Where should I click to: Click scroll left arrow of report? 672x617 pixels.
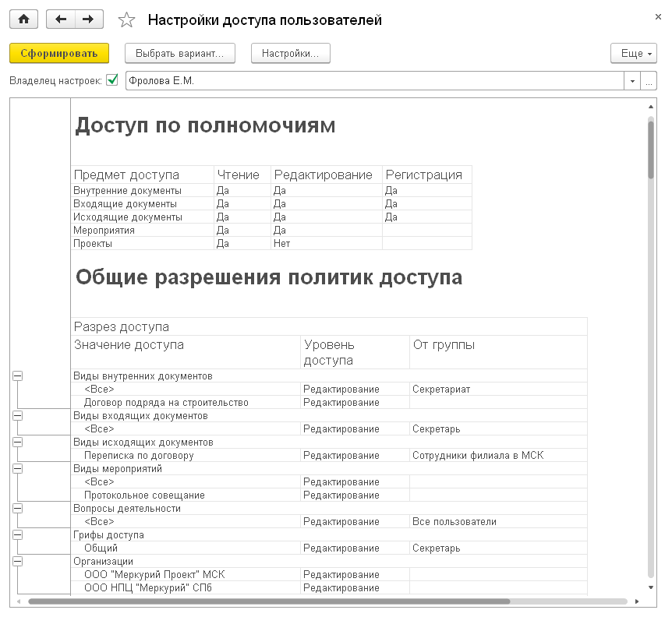(x=19, y=601)
